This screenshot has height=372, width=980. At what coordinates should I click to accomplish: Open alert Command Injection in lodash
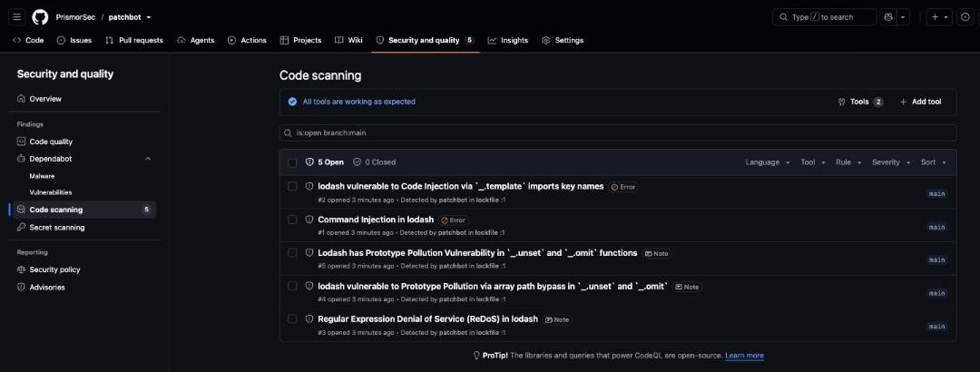pyautogui.click(x=376, y=220)
